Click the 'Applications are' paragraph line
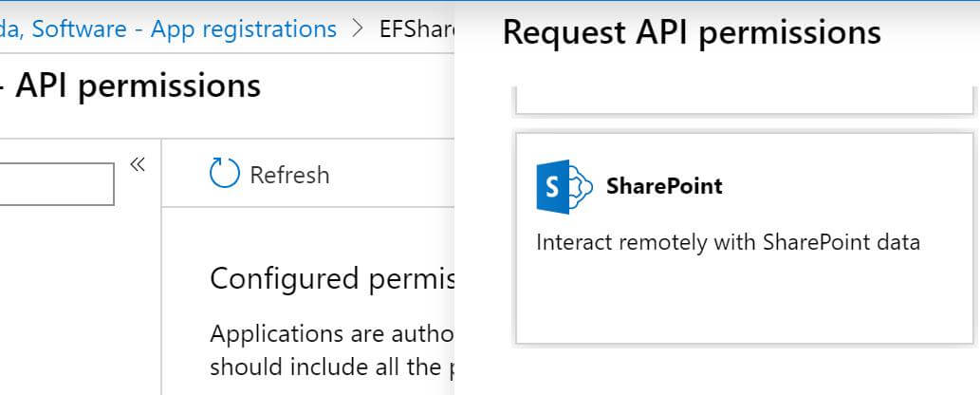 point(332,333)
